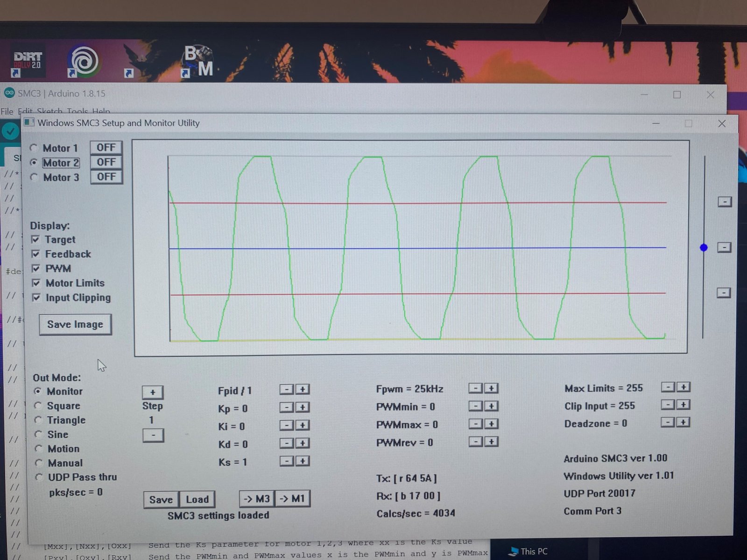The height and width of the screenshot is (560, 747).
Task: Decrease the PWMmax value
Action: (x=475, y=424)
